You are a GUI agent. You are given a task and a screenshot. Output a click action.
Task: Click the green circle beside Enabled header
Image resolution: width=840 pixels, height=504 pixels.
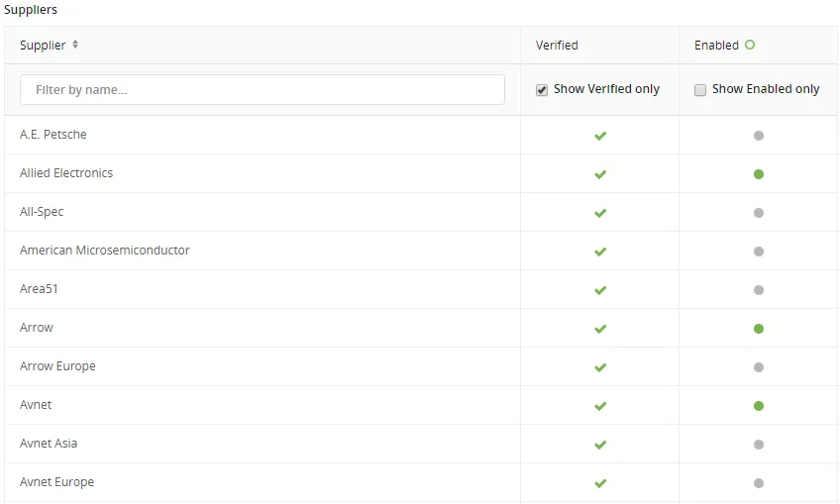coord(750,45)
